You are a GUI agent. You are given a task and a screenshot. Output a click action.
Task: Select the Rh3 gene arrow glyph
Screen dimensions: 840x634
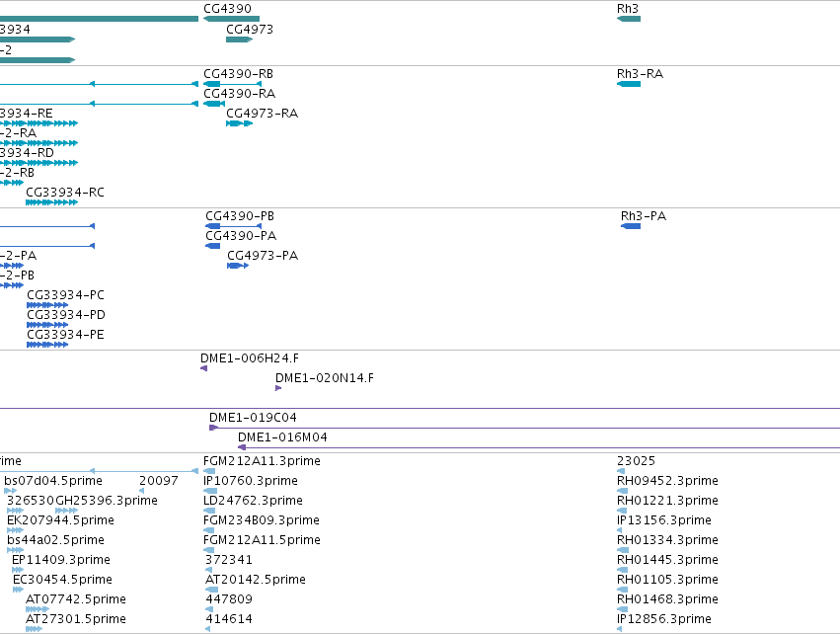(629, 19)
